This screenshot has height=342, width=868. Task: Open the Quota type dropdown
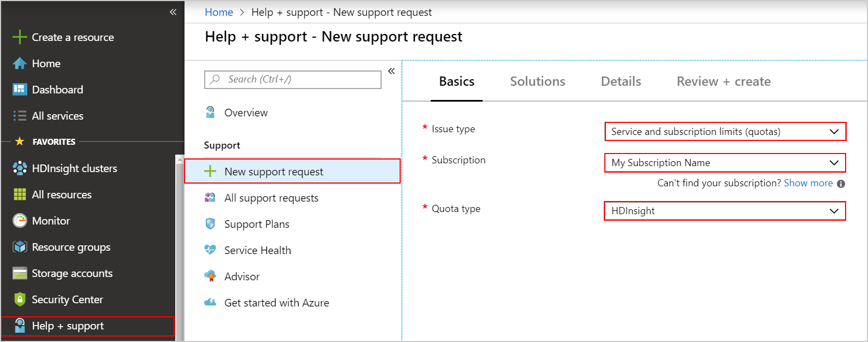(725, 211)
